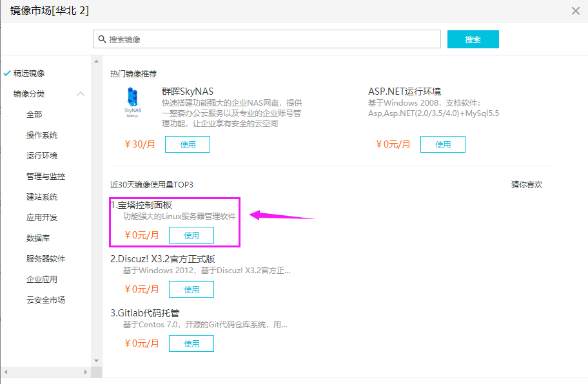Open the 1.宝塔控制面板 title
588x384 pixels.
click(x=141, y=205)
